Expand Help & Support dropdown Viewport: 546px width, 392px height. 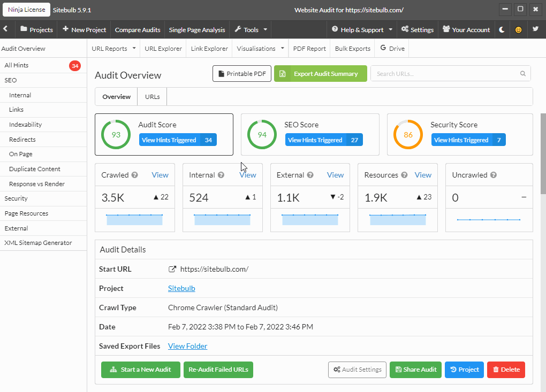pos(362,29)
